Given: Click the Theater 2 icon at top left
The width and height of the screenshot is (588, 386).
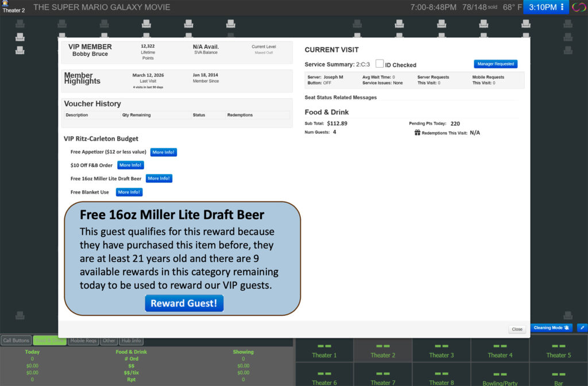Looking at the screenshot, I should 5,3.
